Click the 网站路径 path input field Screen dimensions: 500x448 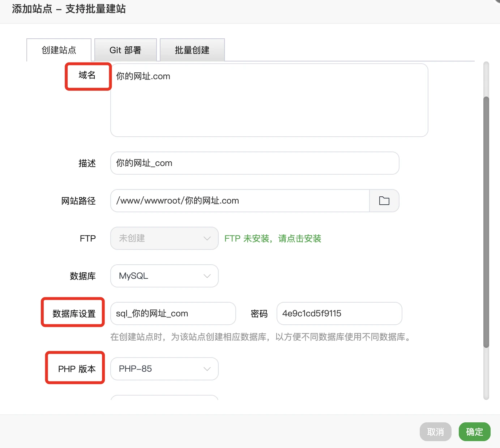(240, 201)
